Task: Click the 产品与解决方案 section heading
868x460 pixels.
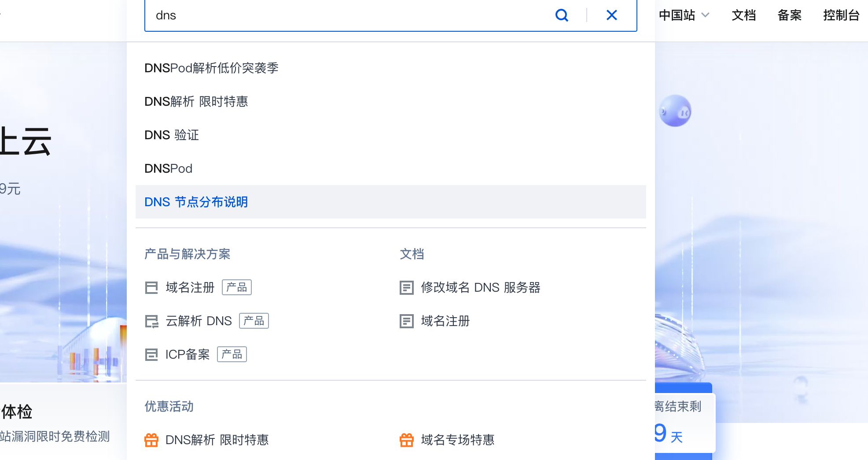Action: tap(188, 254)
